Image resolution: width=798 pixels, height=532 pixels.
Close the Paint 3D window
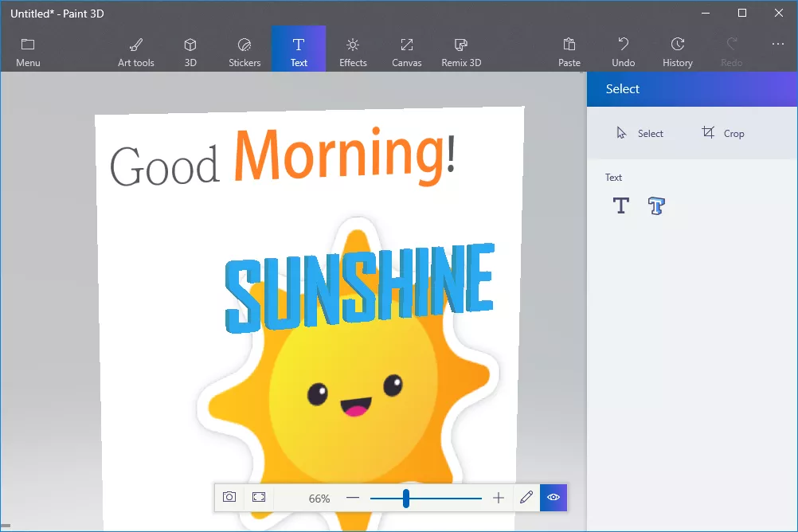[x=779, y=14]
